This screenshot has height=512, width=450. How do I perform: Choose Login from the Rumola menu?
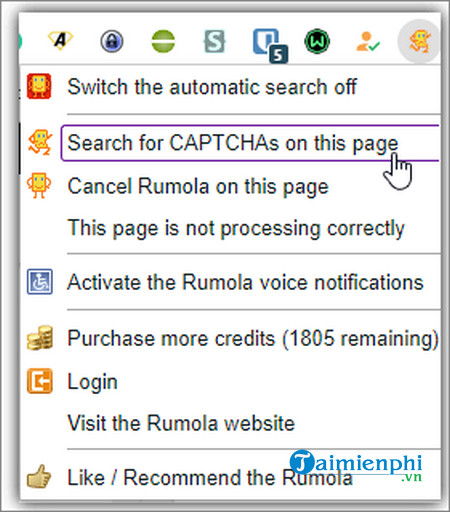pos(92,382)
